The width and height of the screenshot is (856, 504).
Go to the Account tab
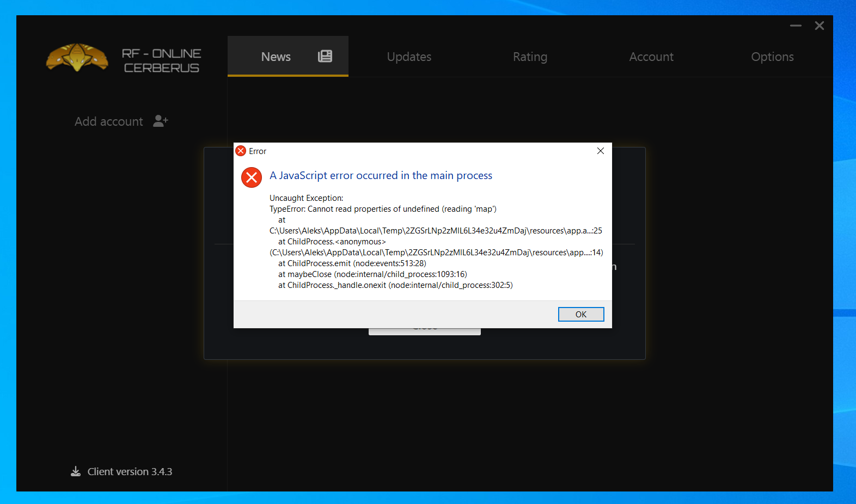coord(651,57)
